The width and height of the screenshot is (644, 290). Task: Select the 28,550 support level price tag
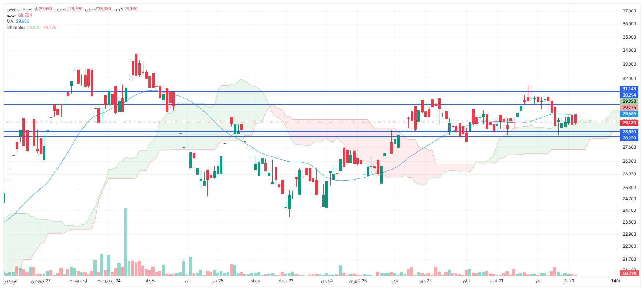pos(629,132)
